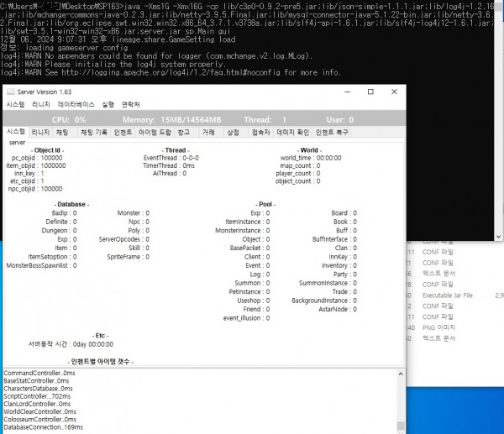Click the 서버동작 시간 0day 00:00:00 text
Image resolution: width=504 pixels, height=434 pixels.
point(71,344)
